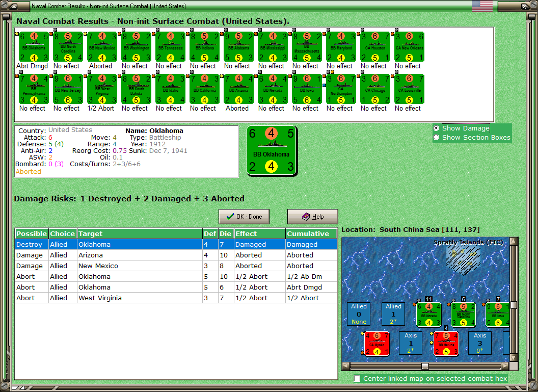Click the Axis 3 map section box
The height and width of the screenshot is (392, 538).
click(x=480, y=343)
